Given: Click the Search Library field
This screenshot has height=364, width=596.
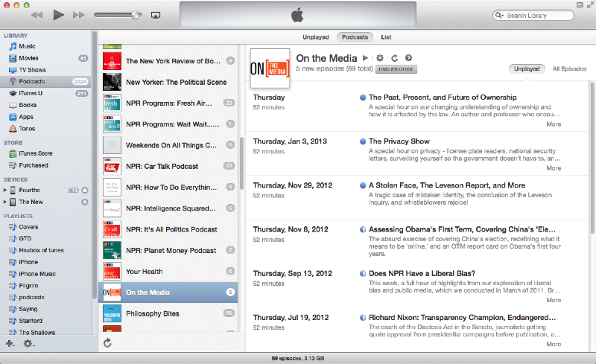Looking at the screenshot, I should pyautogui.click(x=533, y=16).
